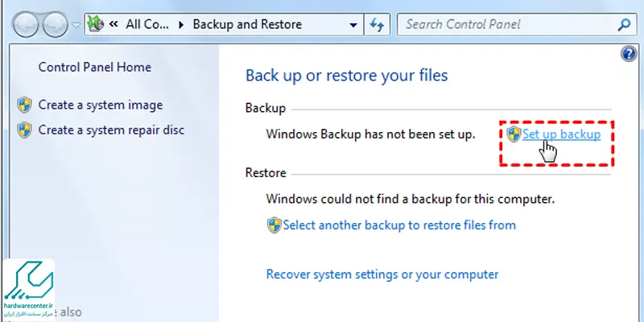
Task: Click the Set up backup link
Action: click(x=561, y=134)
